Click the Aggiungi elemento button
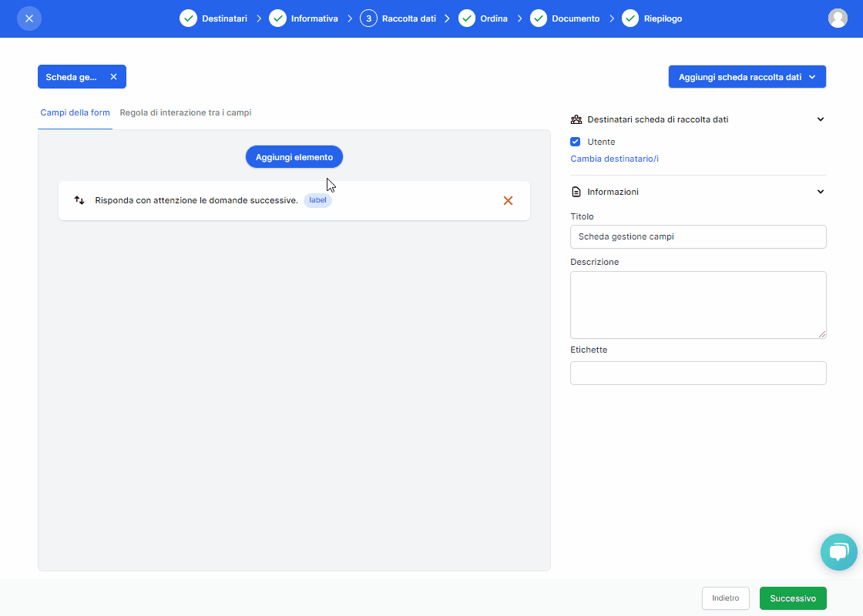The width and height of the screenshot is (863, 616). pos(294,157)
